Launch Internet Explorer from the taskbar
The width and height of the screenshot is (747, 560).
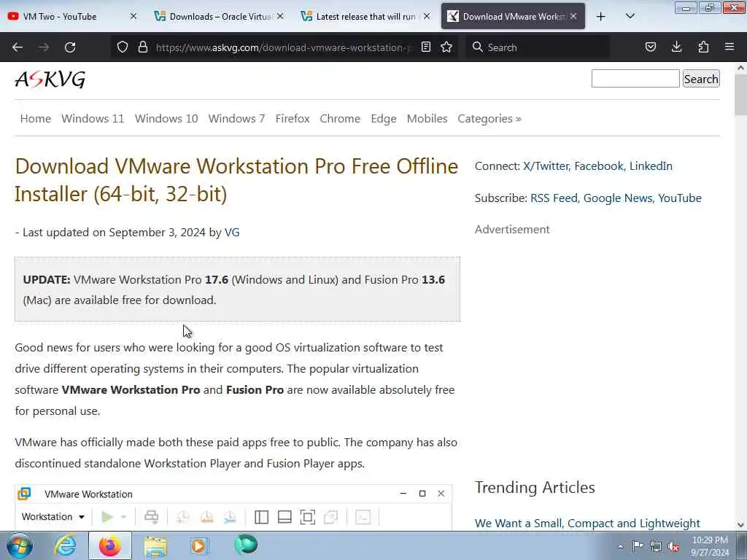65,545
